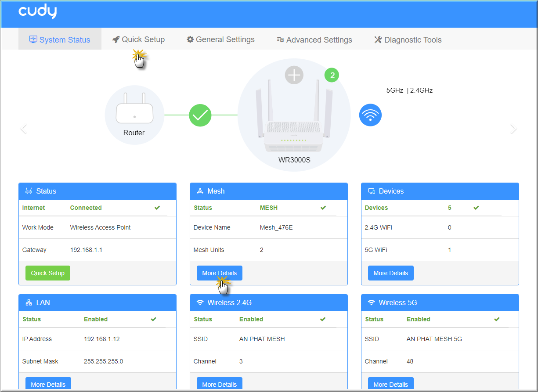Click the LAN "Enabled" status value

point(96,320)
